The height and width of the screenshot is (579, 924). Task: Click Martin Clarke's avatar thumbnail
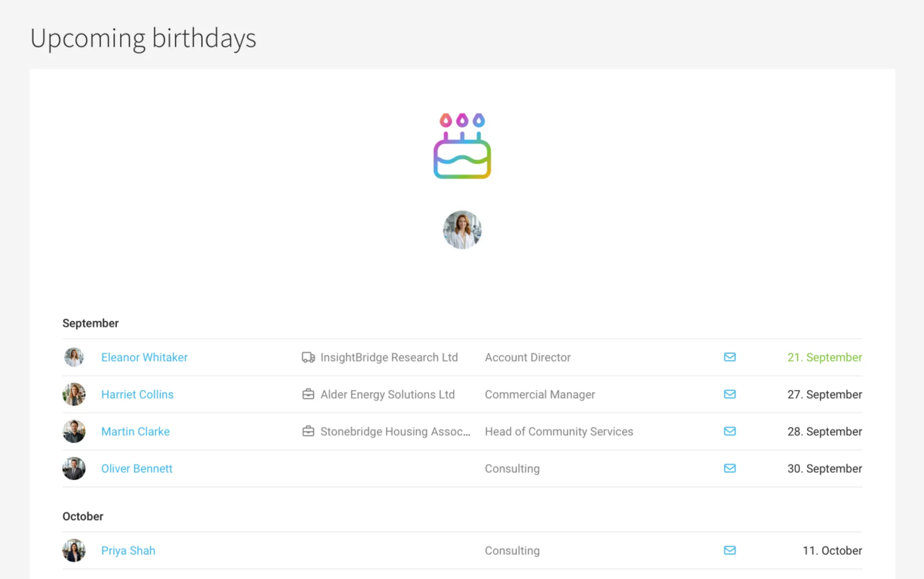point(74,431)
